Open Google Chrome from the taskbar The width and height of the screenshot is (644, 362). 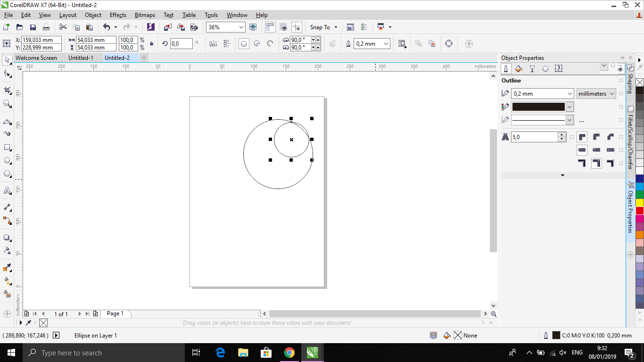pyautogui.click(x=289, y=353)
